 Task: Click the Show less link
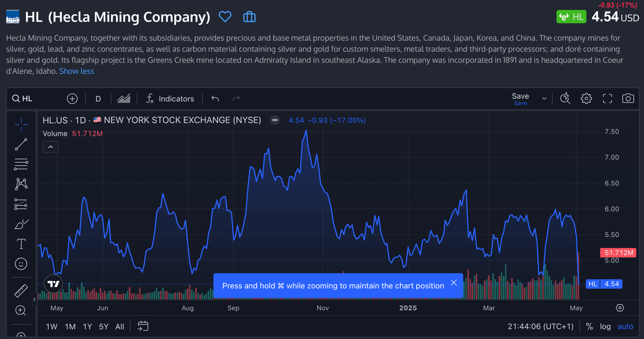tap(76, 71)
